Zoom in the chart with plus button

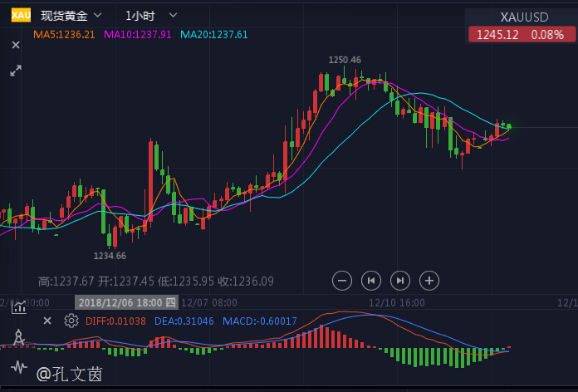[x=429, y=280]
